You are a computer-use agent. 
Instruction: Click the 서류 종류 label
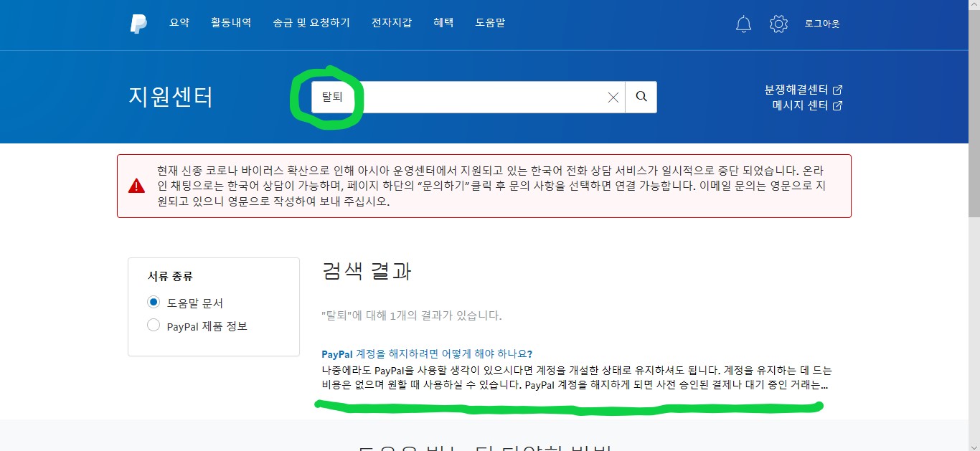(170, 276)
